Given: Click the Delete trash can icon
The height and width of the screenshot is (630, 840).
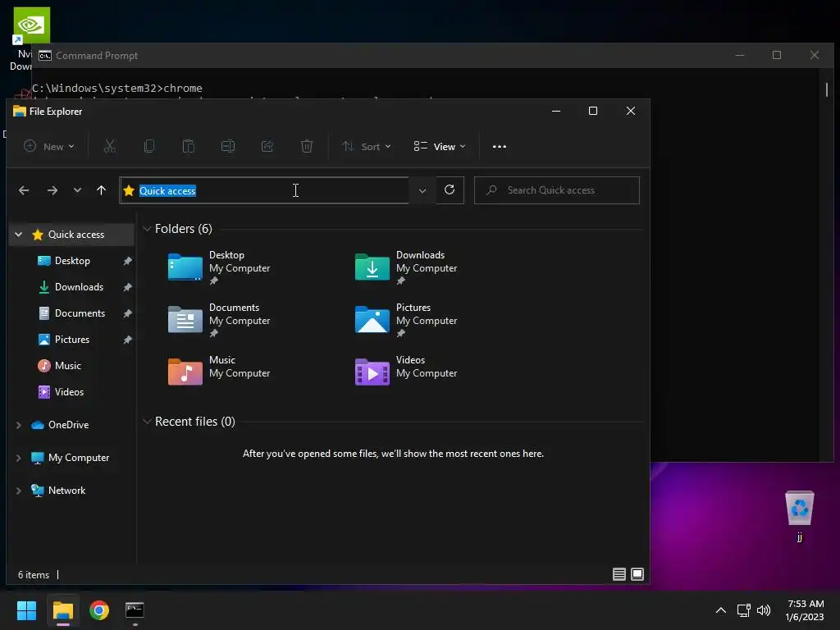Looking at the screenshot, I should (307, 146).
